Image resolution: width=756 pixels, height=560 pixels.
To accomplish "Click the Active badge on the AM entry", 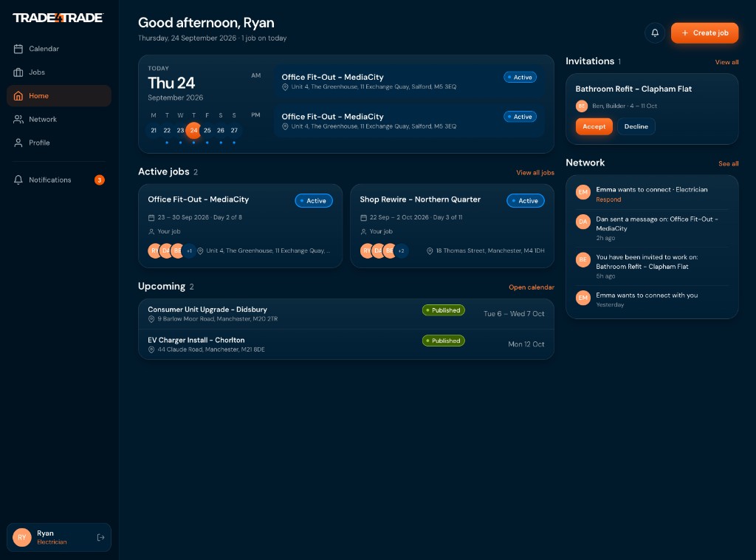I will [520, 77].
